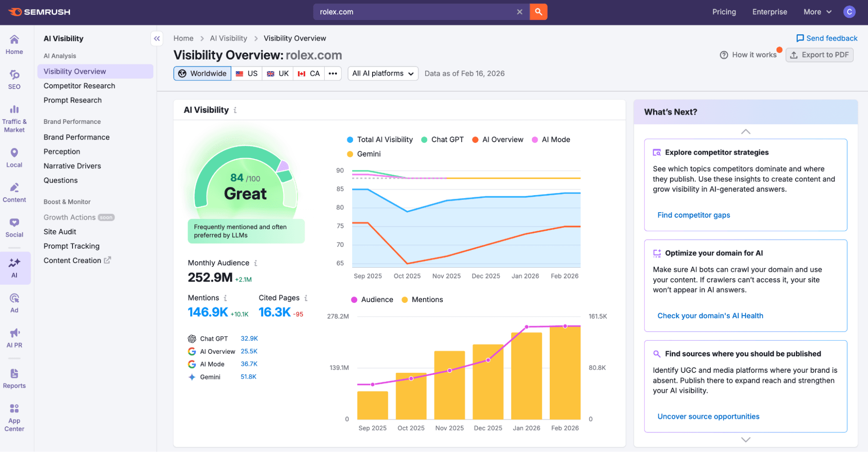Switch to the US location tab
Image resolution: width=868 pixels, height=452 pixels.
click(247, 73)
